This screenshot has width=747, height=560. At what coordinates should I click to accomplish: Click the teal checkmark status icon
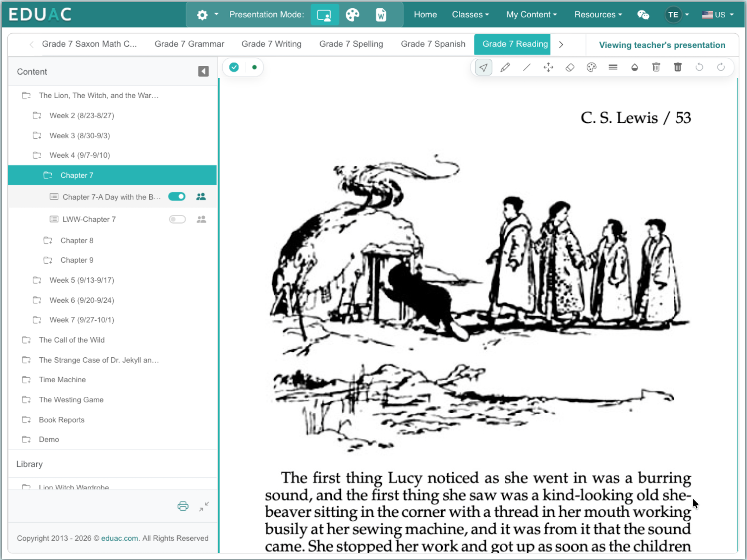tap(234, 67)
